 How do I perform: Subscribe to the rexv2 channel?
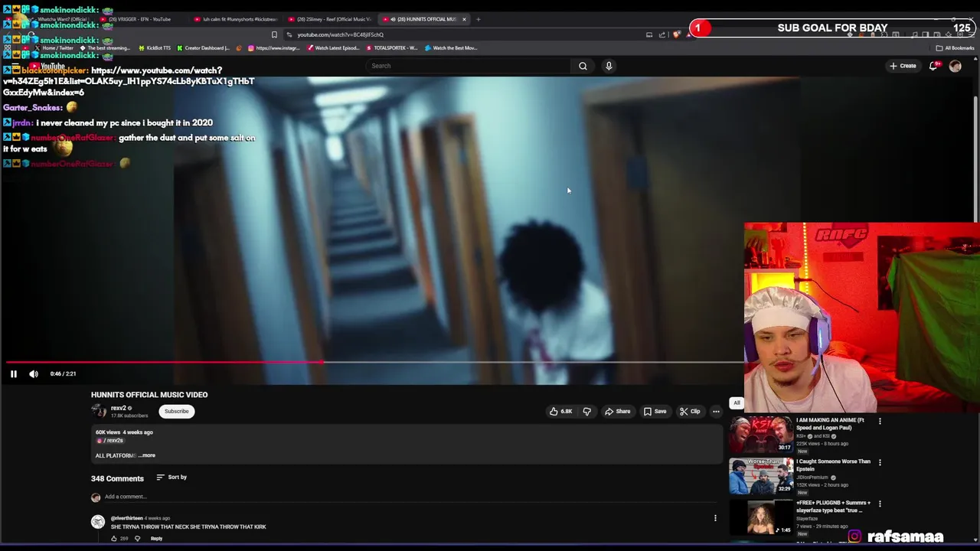(x=176, y=411)
